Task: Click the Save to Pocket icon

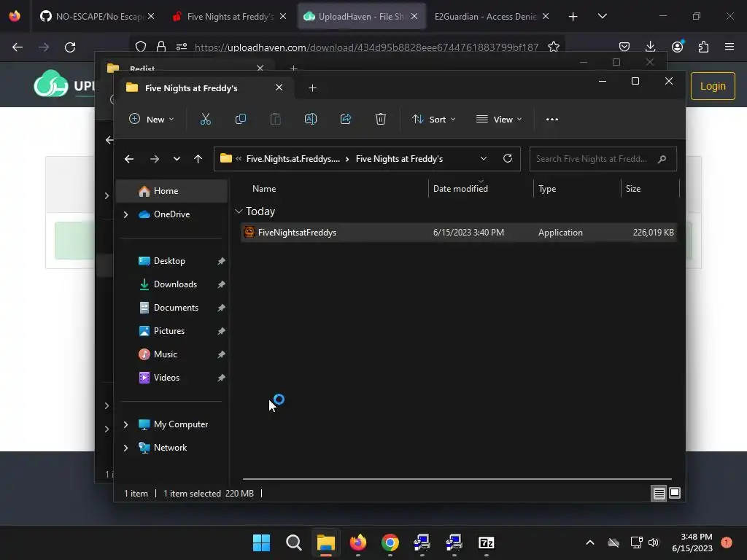Action: 624,47
